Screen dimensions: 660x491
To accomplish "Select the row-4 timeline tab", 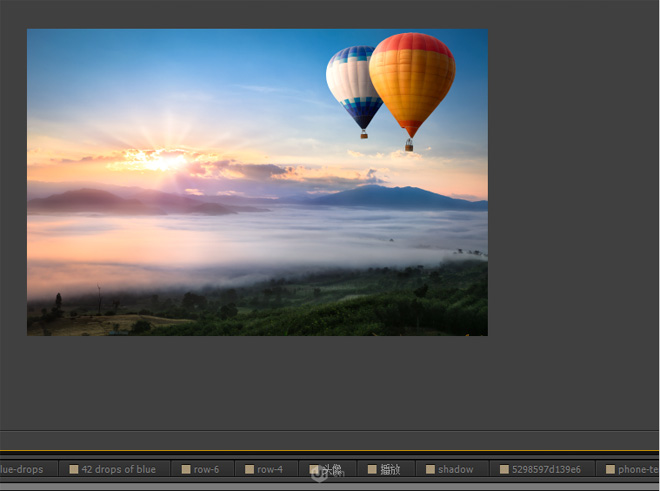I will click(x=270, y=469).
